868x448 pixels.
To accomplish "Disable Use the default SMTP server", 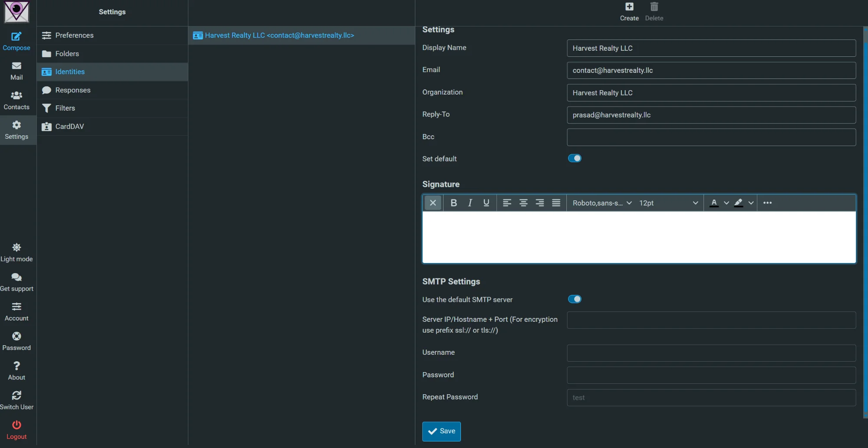I will point(575,299).
